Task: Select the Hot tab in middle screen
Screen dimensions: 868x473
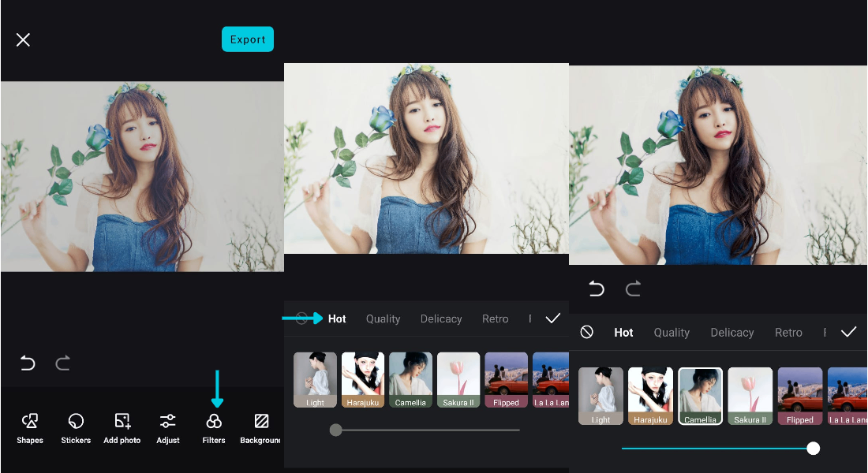Action: click(x=337, y=318)
